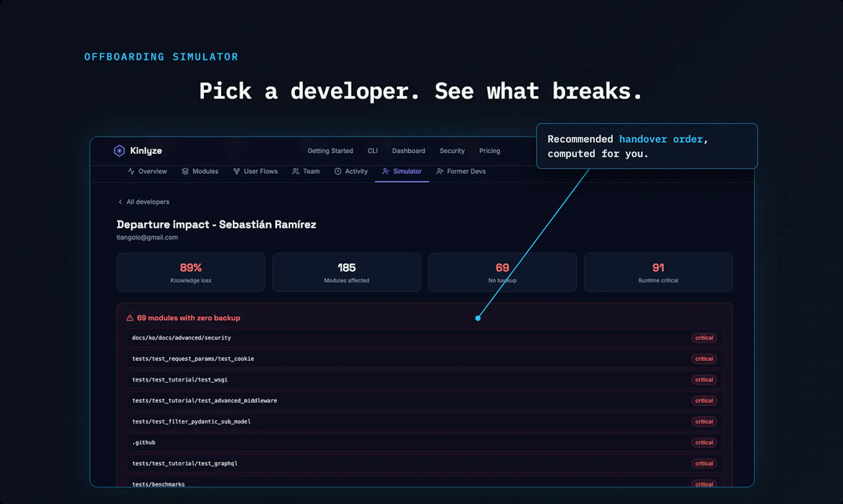Click the Departure impact - Sebastián Ramírez heading
This screenshot has width=843, height=504.
pos(217,225)
